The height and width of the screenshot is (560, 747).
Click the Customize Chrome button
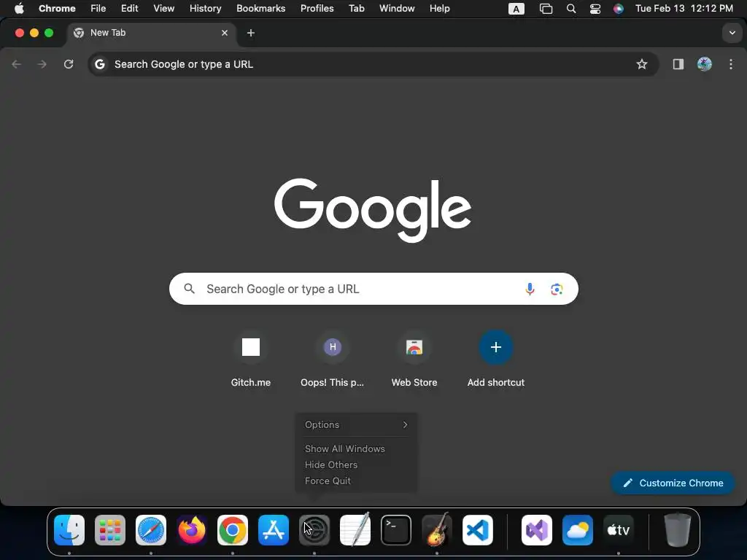673,483
